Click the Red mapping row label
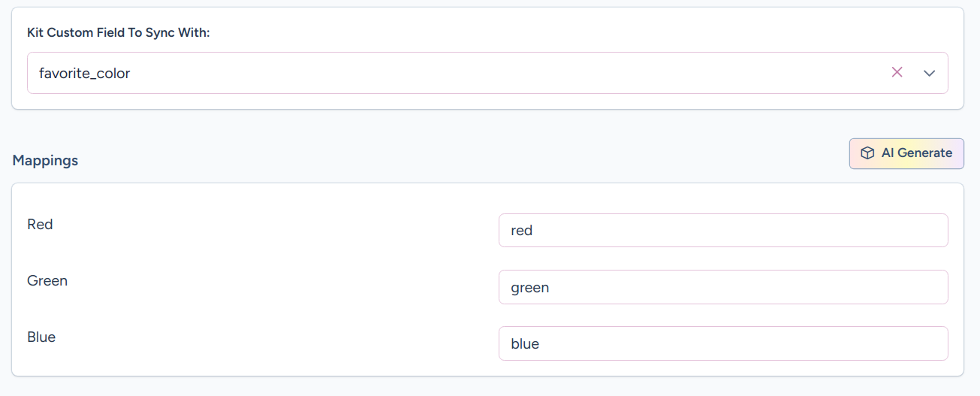The image size is (980, 396). [40, 224]
